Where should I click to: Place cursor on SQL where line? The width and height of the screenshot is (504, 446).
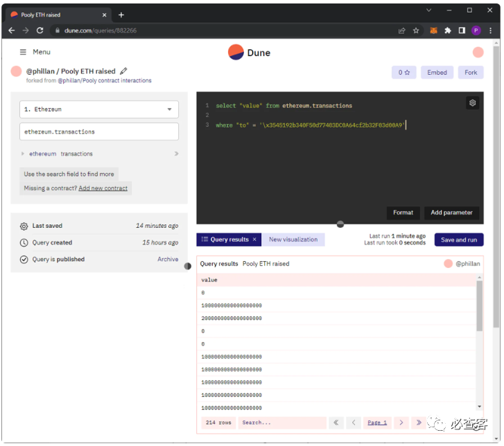click(311, 125)
